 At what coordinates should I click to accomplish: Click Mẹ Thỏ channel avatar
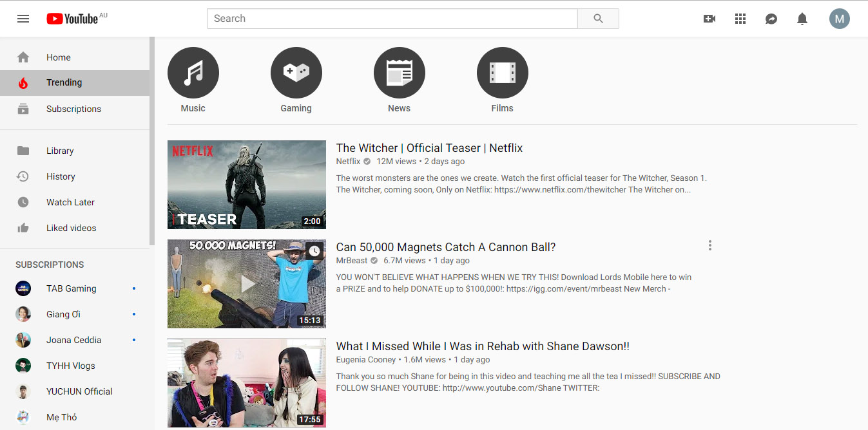point(23,417)
